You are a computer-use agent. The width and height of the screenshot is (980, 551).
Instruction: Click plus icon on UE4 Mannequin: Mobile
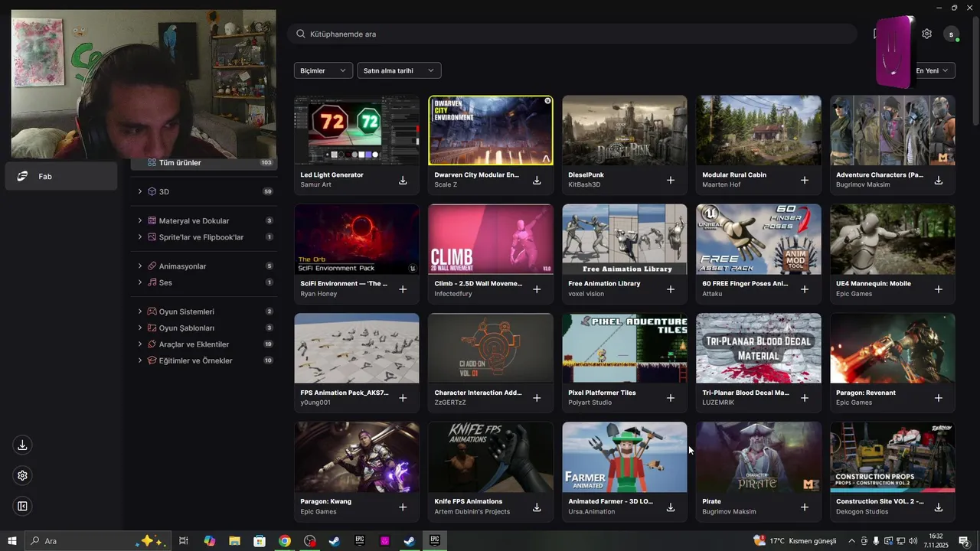coord(939,289)
